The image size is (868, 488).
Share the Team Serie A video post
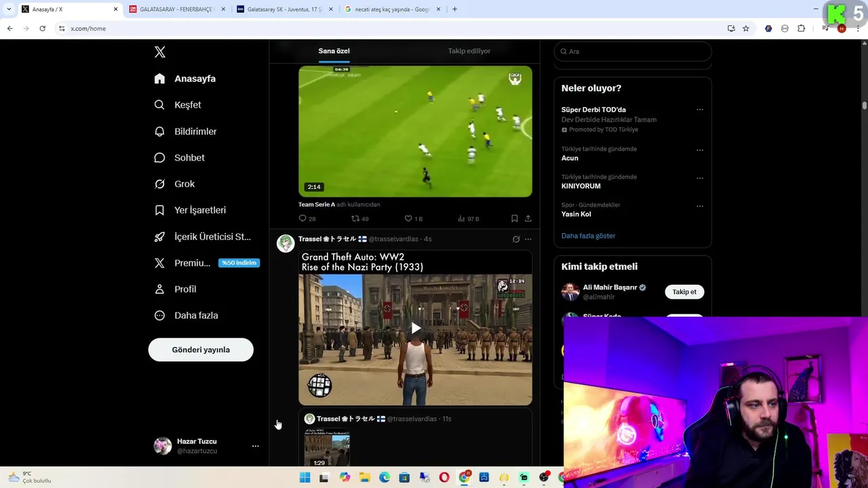(528, 219)
